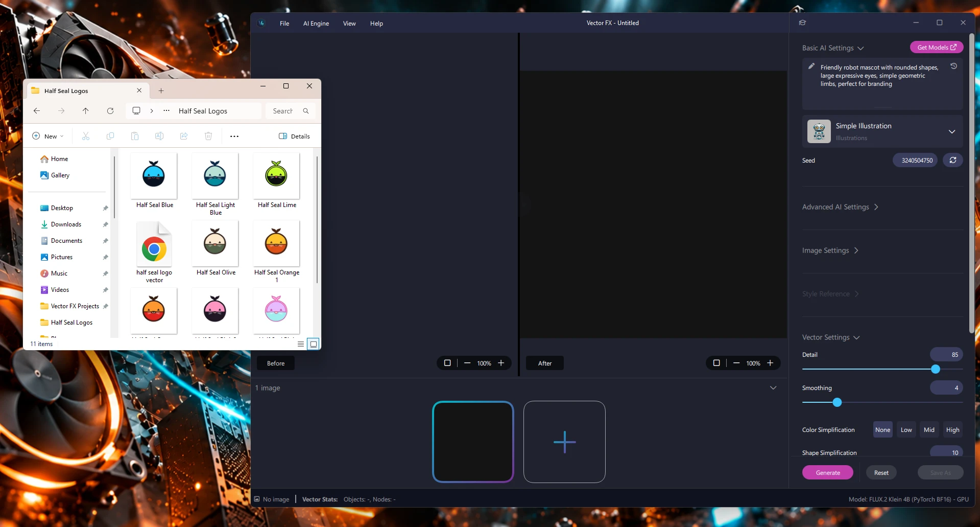Click the Refresh icon in File Explorer
980x527 pixels.
point(110,111)
